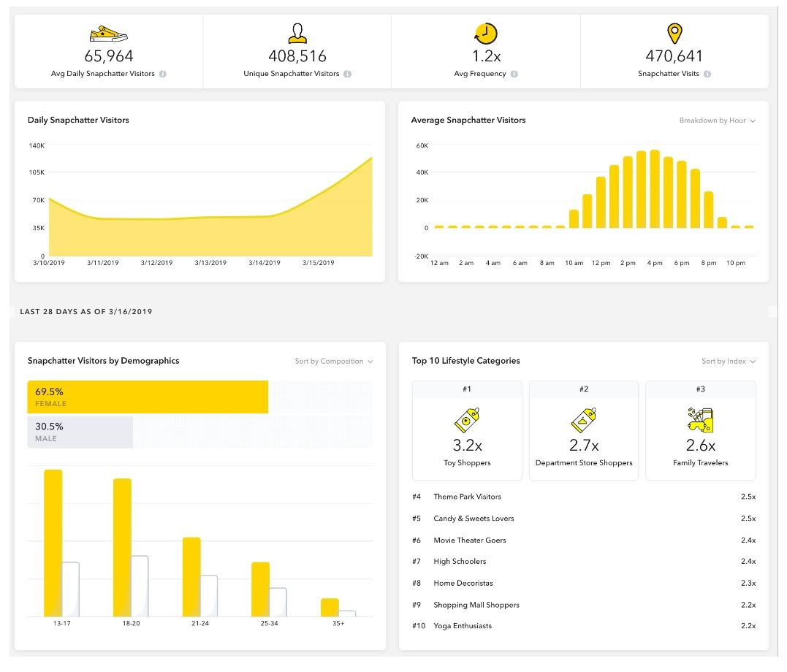Screen dimensions: 787x672
Task: Click the Toy Shoppers tag icon
Action: point(467,420)
